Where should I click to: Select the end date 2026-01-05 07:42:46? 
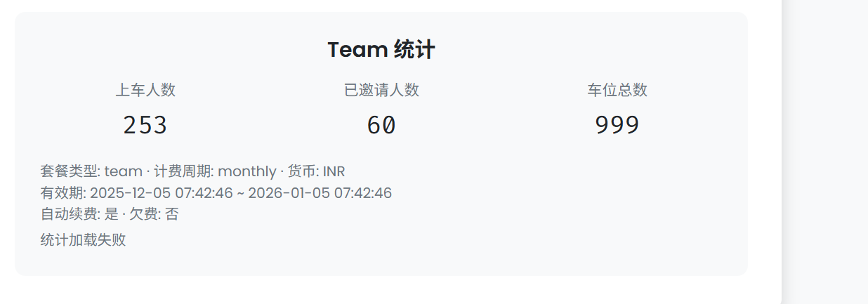pyautogui.click(x=320, y=193)
